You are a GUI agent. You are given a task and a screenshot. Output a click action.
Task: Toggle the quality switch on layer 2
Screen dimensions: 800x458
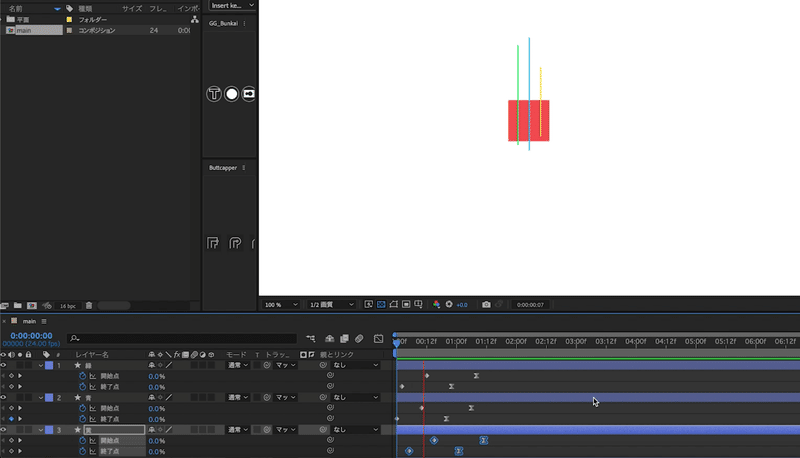169,397
